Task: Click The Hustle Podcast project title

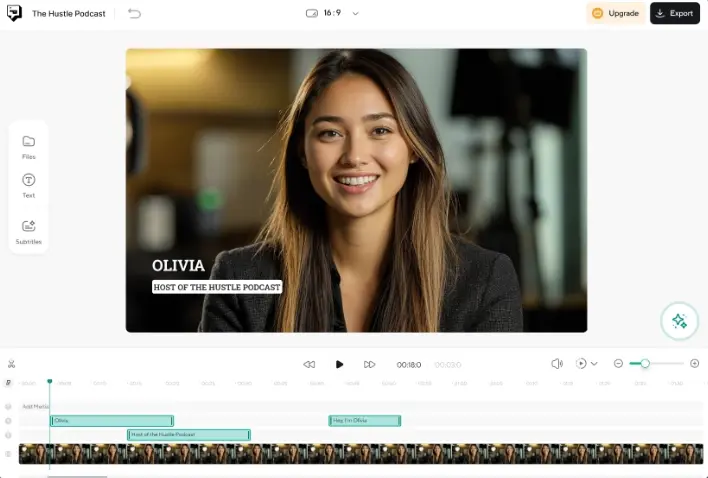Action: click(x=69, y=14)
